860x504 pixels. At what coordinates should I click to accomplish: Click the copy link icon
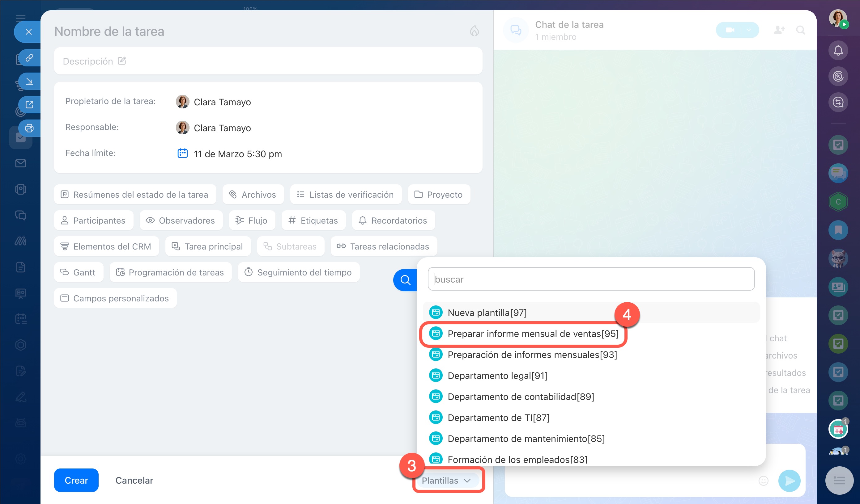click(x=29, y=58)
